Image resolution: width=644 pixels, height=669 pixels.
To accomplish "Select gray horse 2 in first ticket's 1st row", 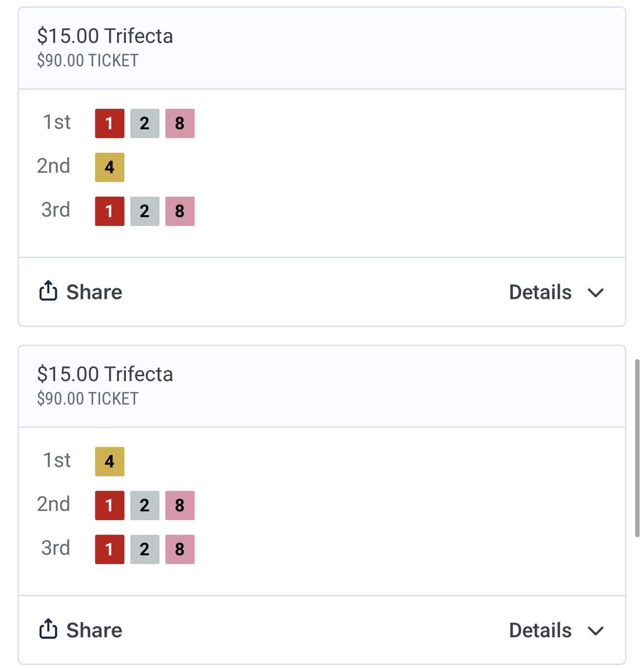I will (x=144, y=123).
